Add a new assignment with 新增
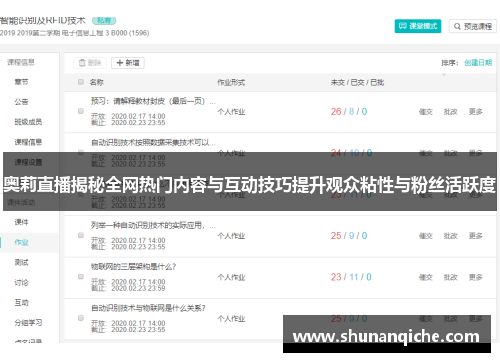500x362 pixels. pyautogui.click(x=128, y=63)
